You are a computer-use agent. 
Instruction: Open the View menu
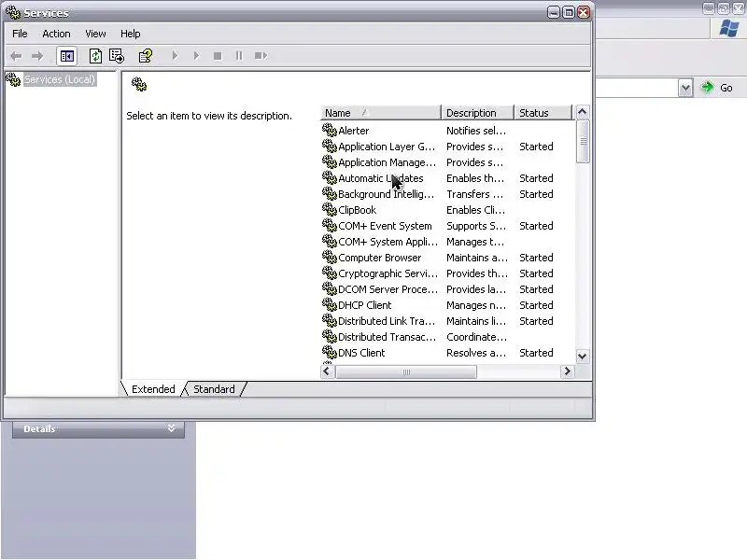tap(95, 34)
